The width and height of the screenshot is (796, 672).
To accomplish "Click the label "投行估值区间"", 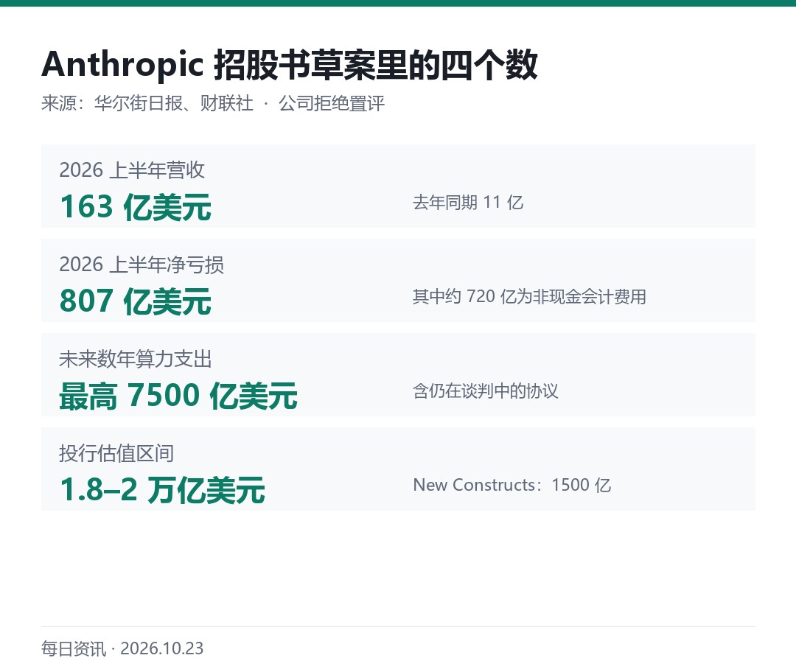I will [x=116, y=453].
